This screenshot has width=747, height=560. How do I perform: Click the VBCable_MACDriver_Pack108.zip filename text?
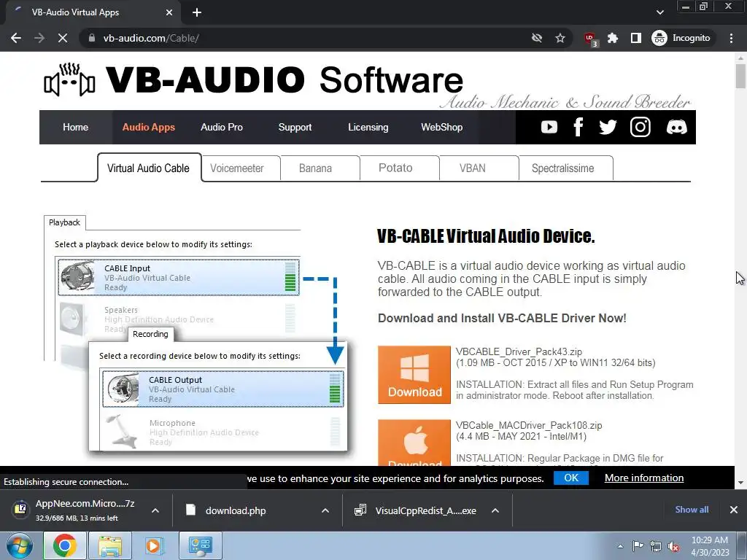pyautogui.click(x=529, y=425)
